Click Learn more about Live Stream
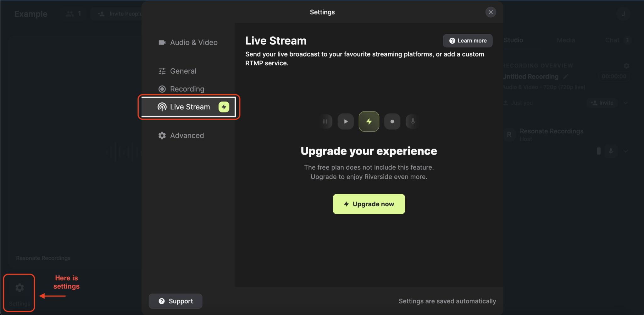The image size is (644, 315). 467,41
